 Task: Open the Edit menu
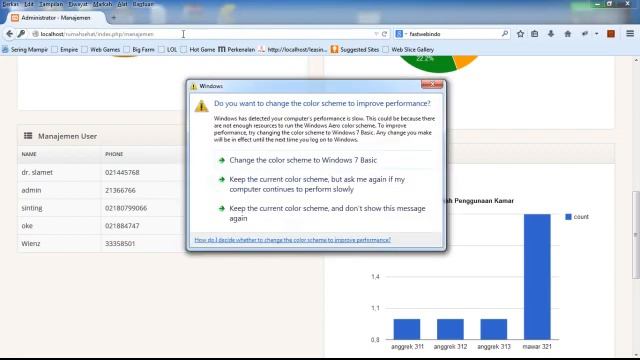(x=29, y=4)
